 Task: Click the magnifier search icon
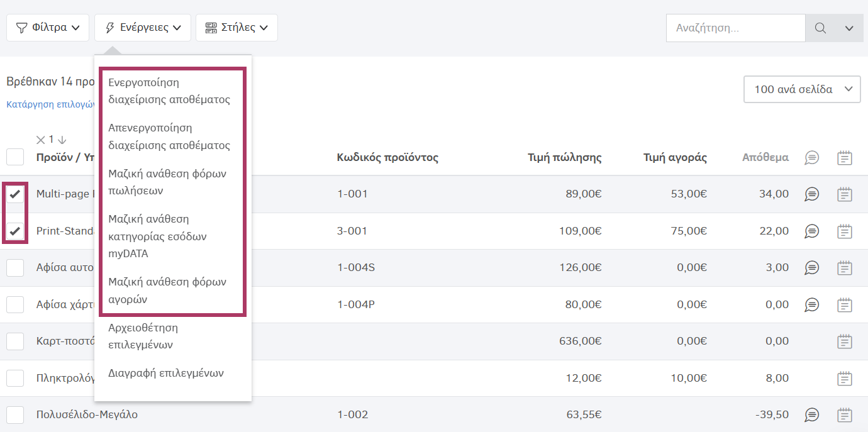click(x=820, y=28)
